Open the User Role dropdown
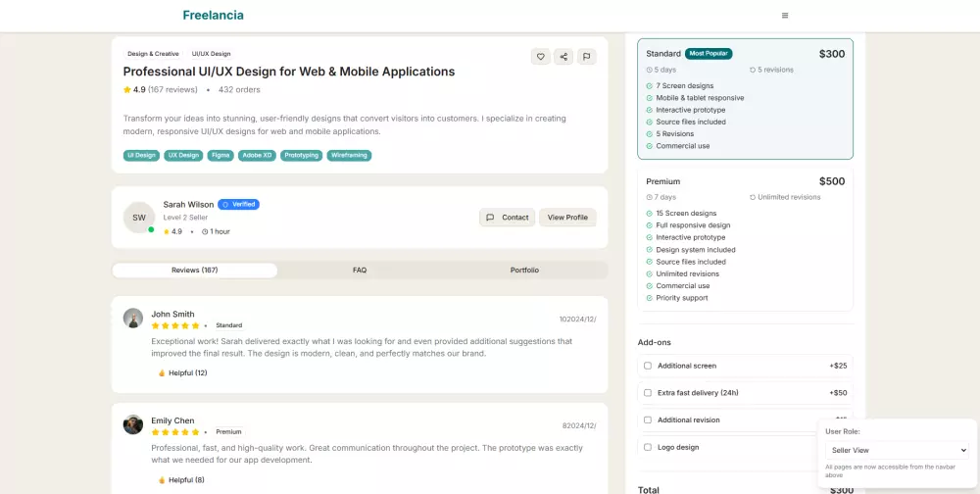 point(897,450)
